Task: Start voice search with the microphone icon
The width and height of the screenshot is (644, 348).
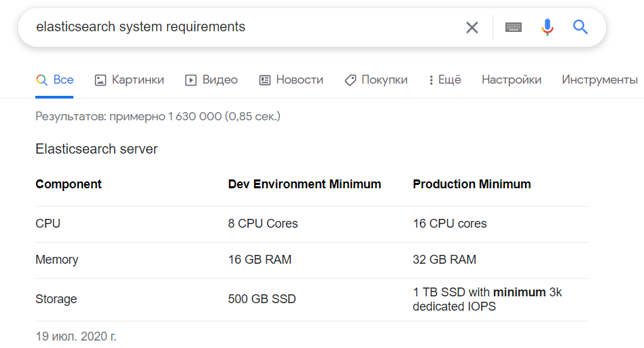Action: point(547,27)
